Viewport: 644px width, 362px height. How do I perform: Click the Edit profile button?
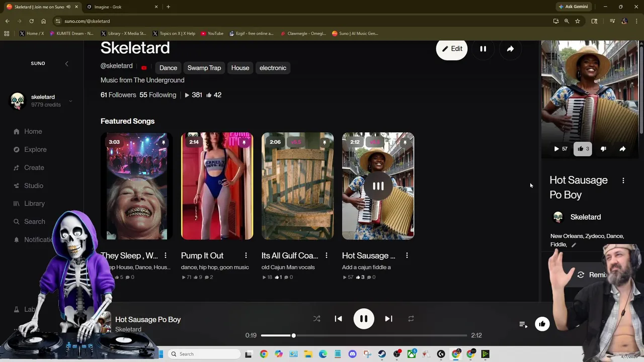452,49
